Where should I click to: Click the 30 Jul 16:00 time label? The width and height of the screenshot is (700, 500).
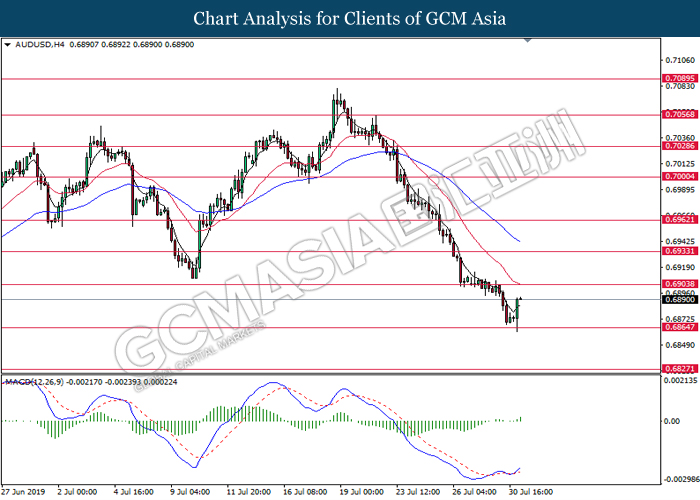(x=530, y=492)
